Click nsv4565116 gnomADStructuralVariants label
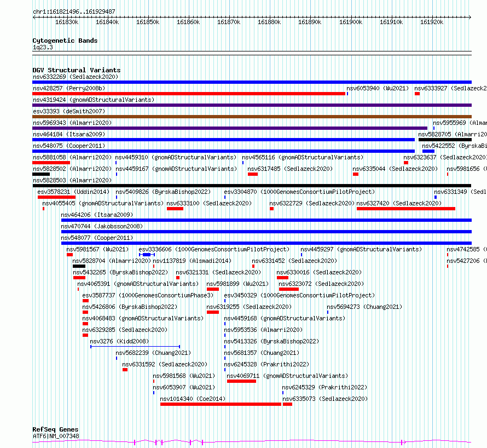Viewport: 487px width, 448px height. click(303, 157)
